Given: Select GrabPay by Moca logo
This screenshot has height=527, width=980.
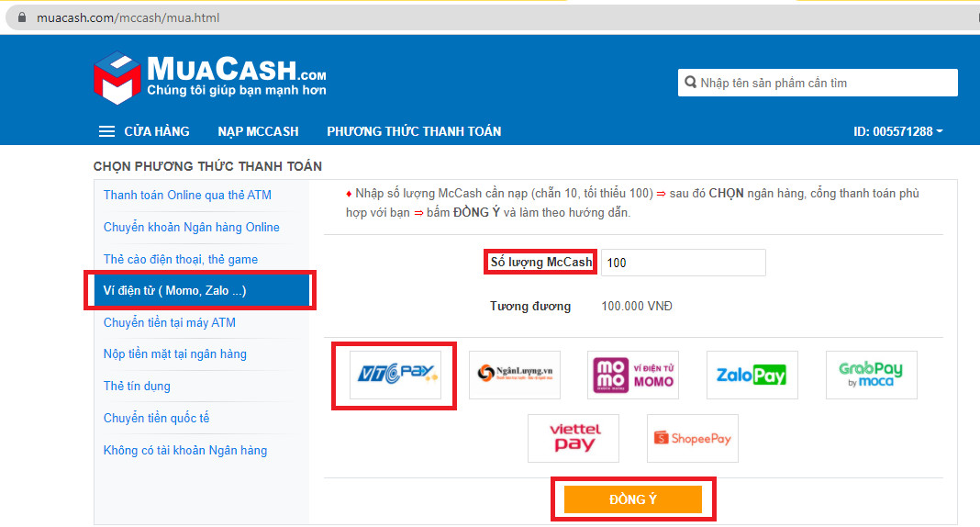Looking at the screenshot, I should pos(871,375).
